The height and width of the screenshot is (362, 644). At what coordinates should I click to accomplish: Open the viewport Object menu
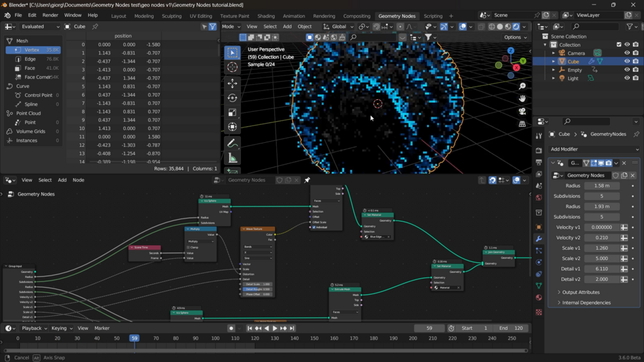point(304,26)
